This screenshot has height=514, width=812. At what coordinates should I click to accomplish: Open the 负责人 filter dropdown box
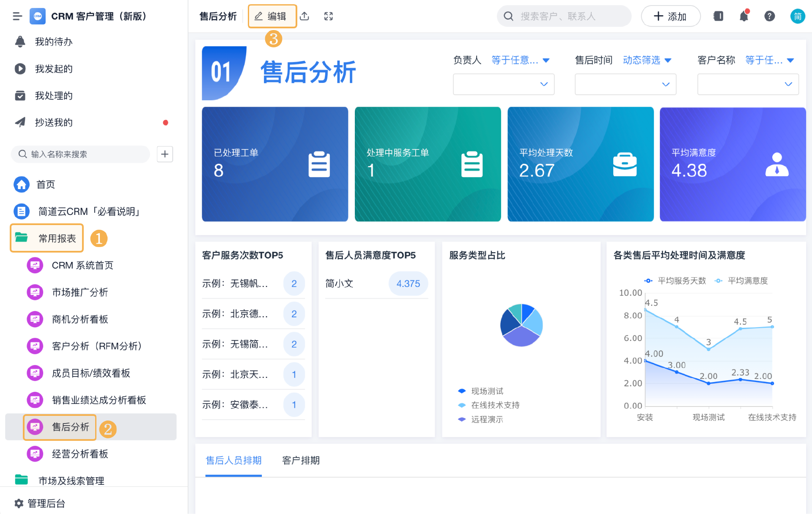(x=503, y=84)
